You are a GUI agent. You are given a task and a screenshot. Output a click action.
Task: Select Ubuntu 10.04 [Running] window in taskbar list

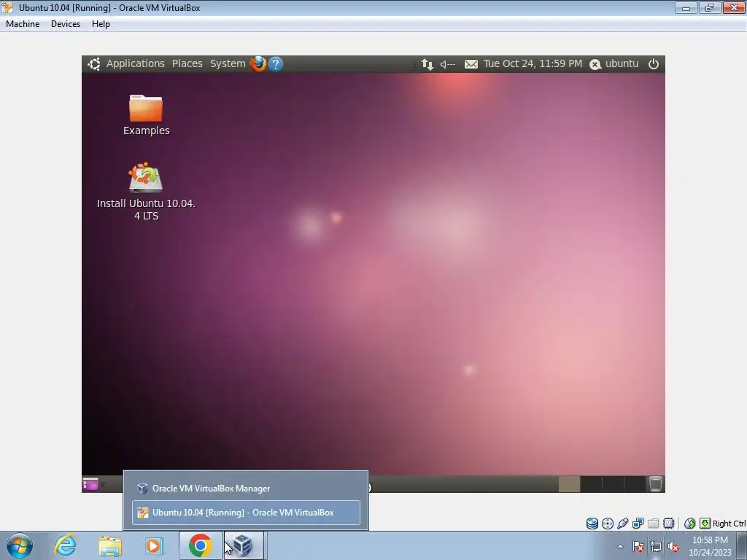point(246,513)
